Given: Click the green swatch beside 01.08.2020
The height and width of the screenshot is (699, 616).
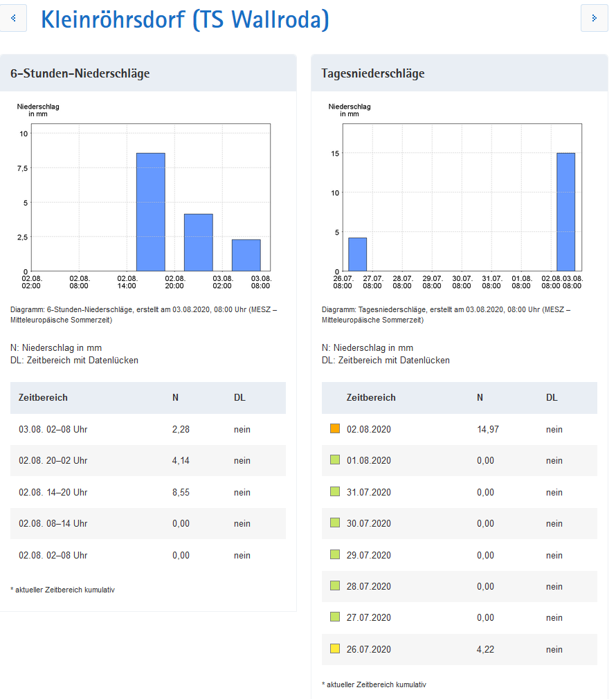Looking at the screenshot, I should pyautogui.click(x=335, y=460).
